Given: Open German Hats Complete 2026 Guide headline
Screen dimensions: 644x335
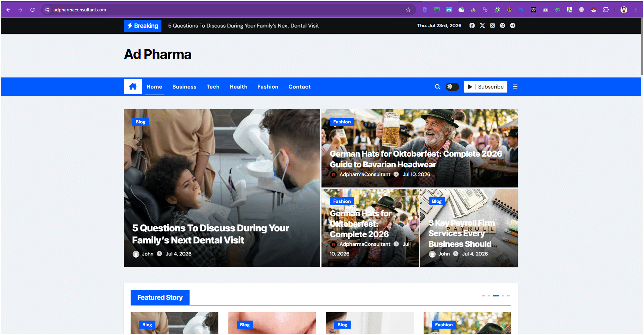Looking at the screenshot, I should tap(416, 159).
